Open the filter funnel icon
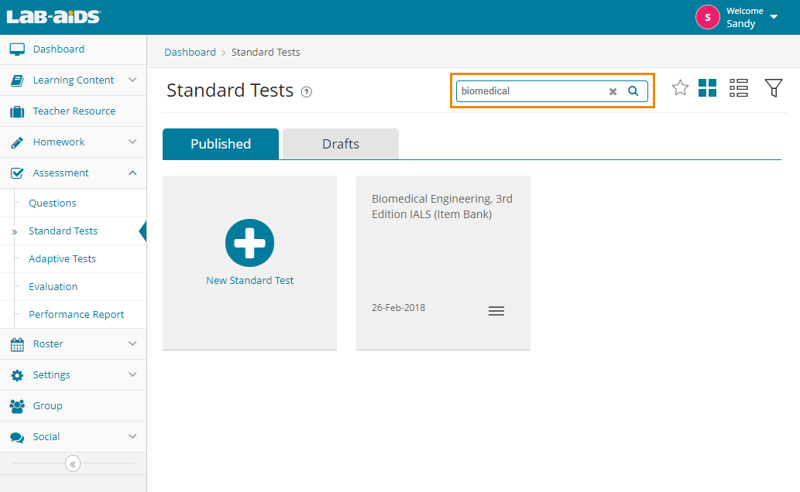The width and height of the screenshot is (800, 492). (773, 88)
